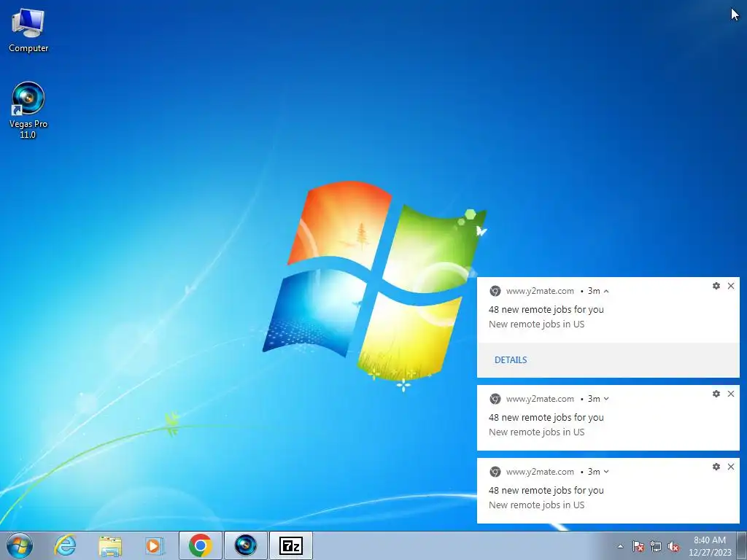The width and height of the screenshot is (747, 560).
Task: Click 'New remote jobs in US' in middle notification
Action: (536, 432)
